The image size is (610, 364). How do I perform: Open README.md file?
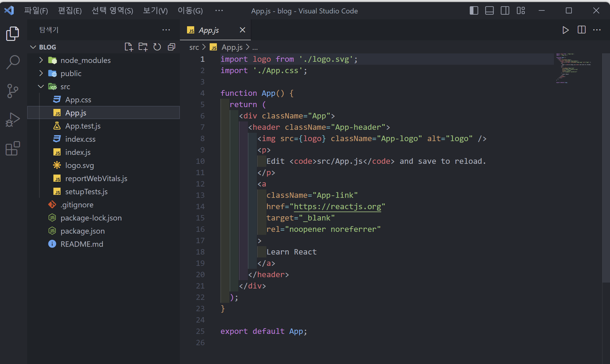[103, 244]
